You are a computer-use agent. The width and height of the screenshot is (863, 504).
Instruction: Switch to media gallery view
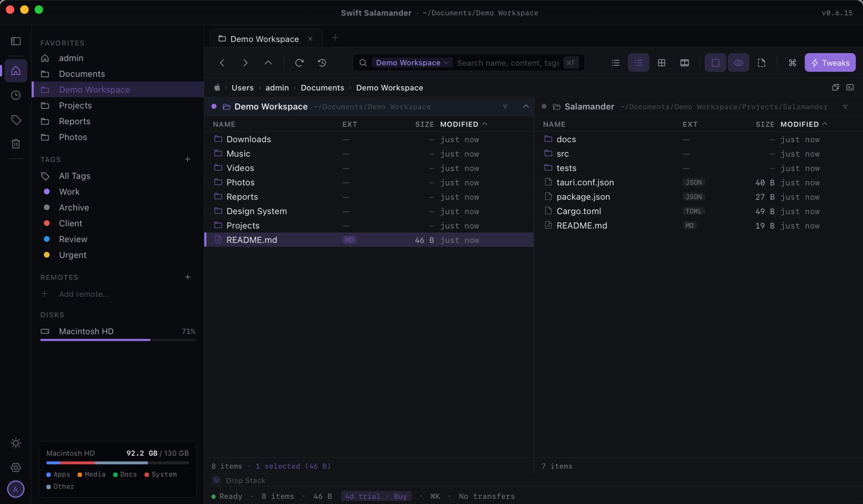point(685,63)
